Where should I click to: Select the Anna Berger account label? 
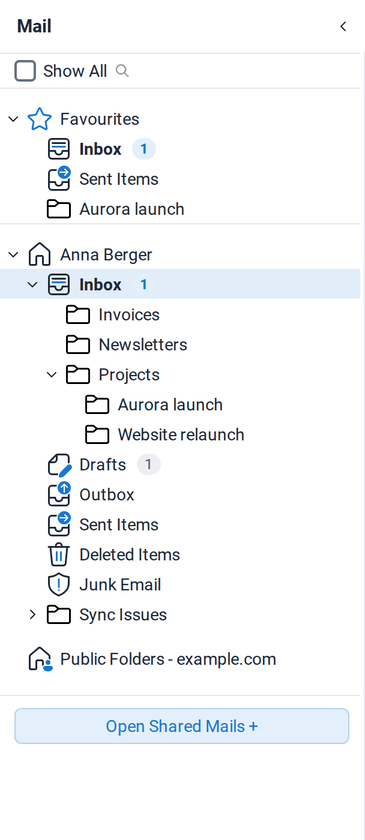click(106, 254)
